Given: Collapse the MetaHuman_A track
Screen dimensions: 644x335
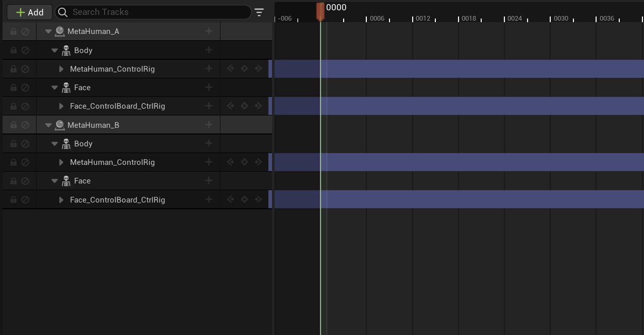Looking at the screenshot, I should click(48, 31).
